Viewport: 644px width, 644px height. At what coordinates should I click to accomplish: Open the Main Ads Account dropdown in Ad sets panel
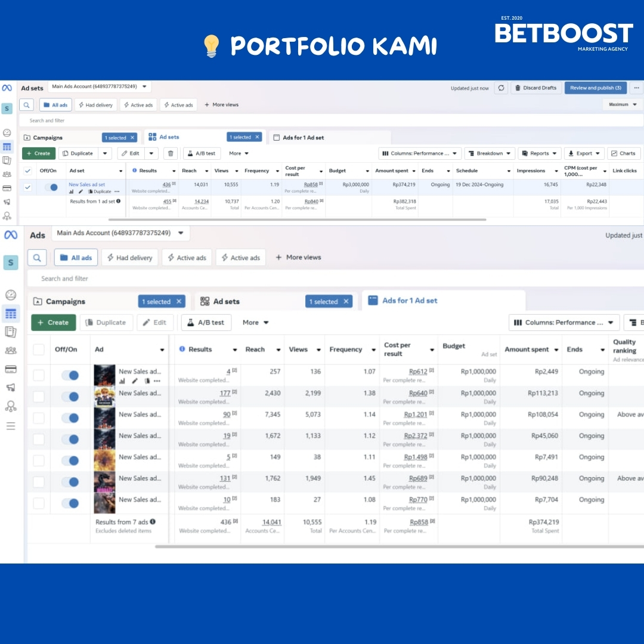point(100,86)
